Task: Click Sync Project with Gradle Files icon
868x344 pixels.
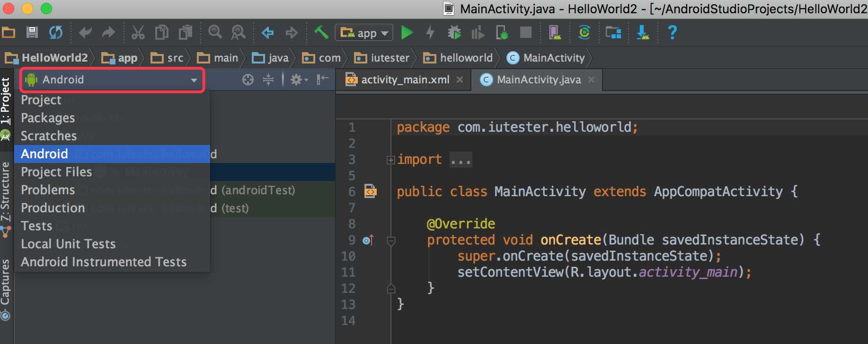Action: [x=585, y=33]
